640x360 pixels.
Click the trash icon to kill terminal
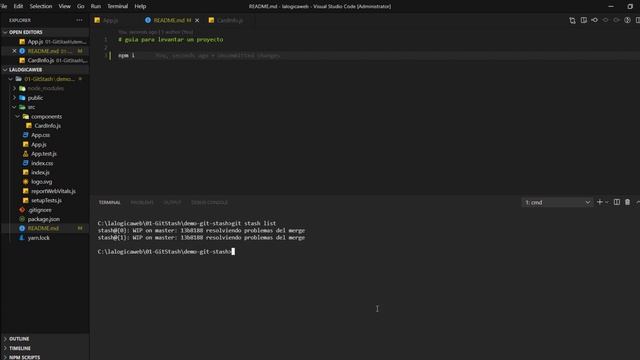pyautogui.click(x=627, y=202)
